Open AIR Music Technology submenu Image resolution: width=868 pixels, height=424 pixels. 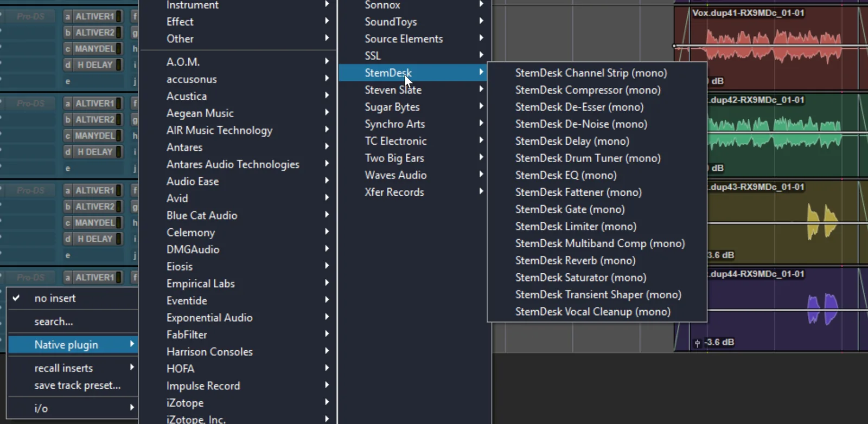click(x=238, y=130)
